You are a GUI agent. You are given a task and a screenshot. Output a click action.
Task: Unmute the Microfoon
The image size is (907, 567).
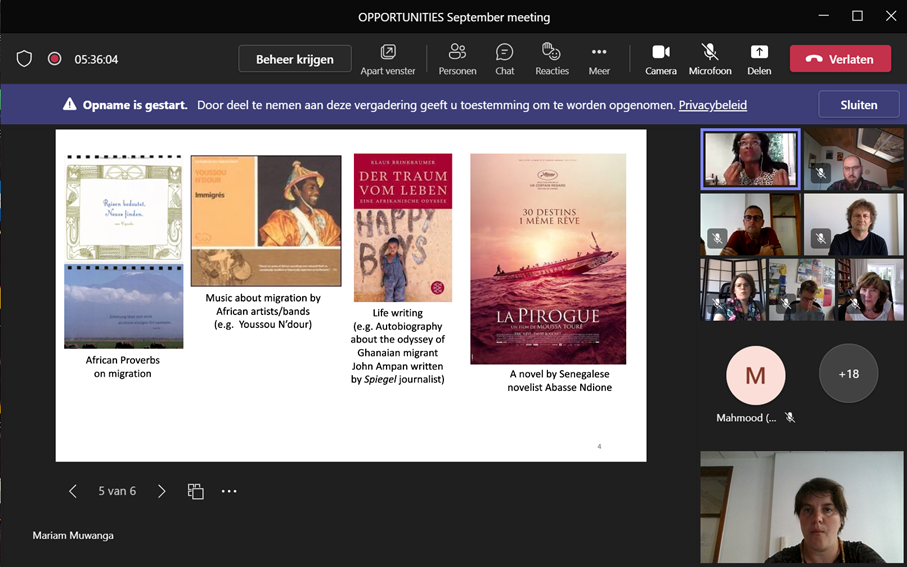710,59
